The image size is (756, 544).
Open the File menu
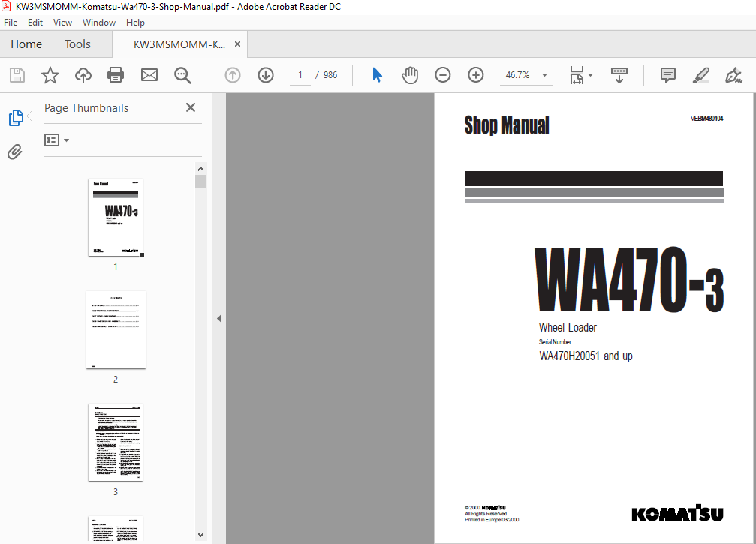point(11,23)
